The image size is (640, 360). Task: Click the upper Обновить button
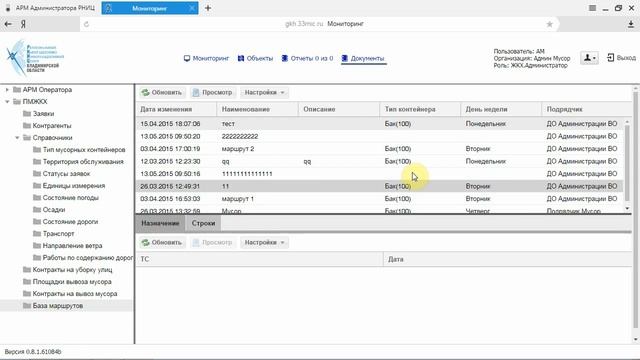[x=162, y=93]
